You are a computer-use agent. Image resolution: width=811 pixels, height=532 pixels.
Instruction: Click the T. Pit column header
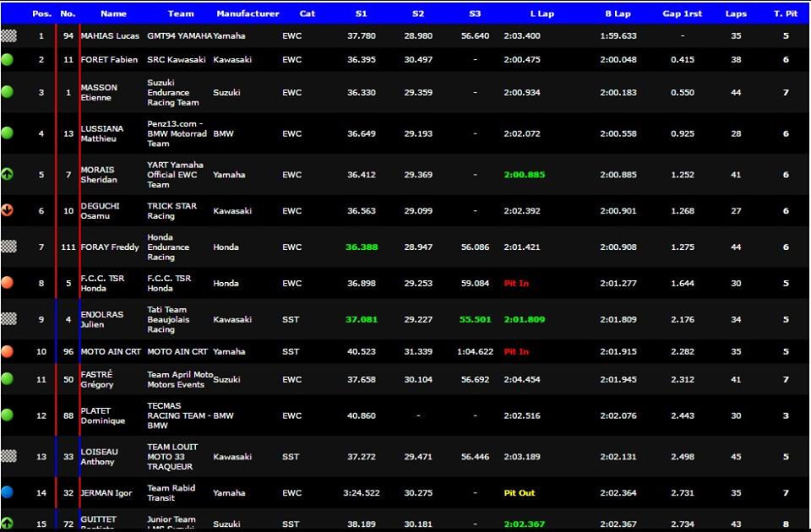pos(786,14)
